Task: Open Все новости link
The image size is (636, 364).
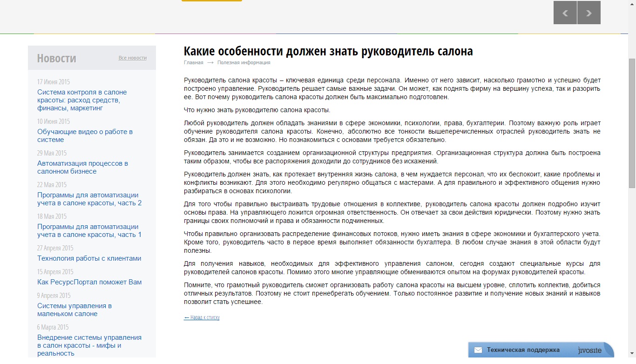Action: 133,58
